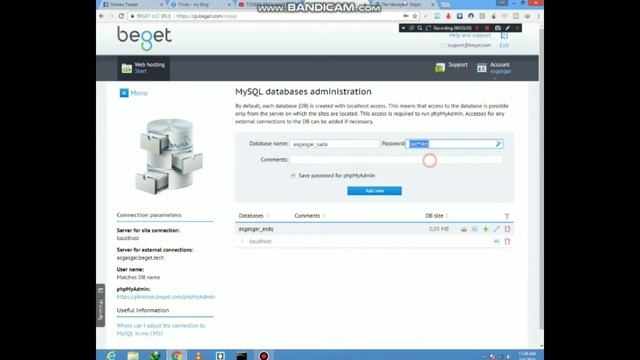Open Chrome from the taskbar

pyautogui.click(x=177, y=356)
